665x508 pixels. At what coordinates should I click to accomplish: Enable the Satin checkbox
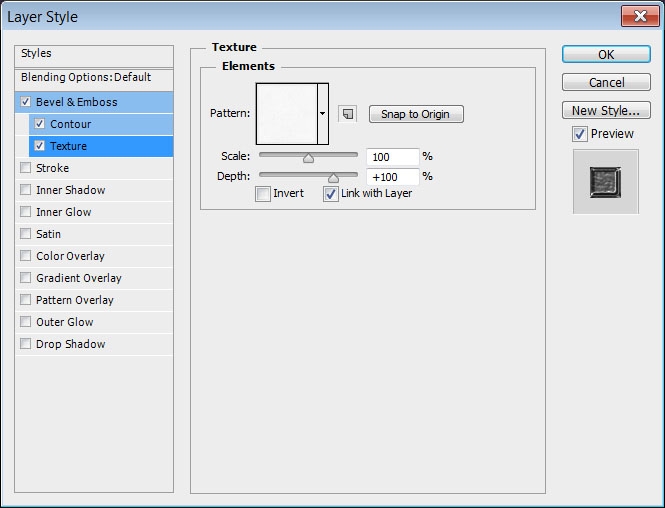coord(25,234)
